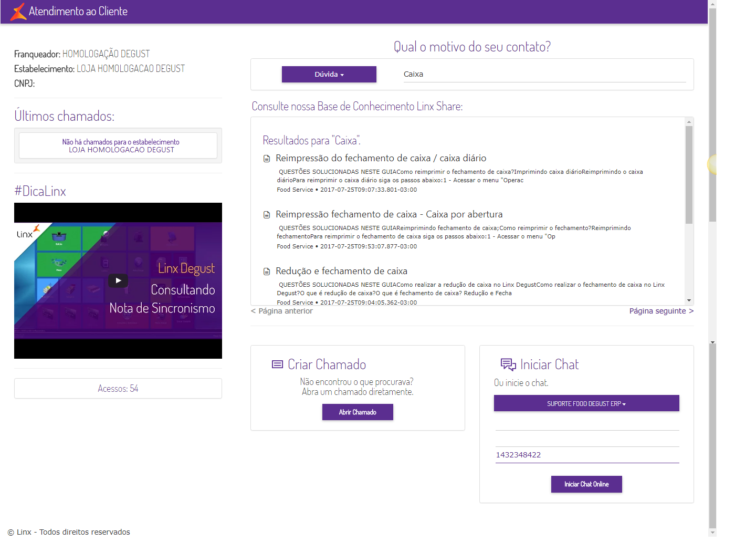Go to Página seguinte results
The width and height of the screenshot is (756, 542).
pos(661,311)
